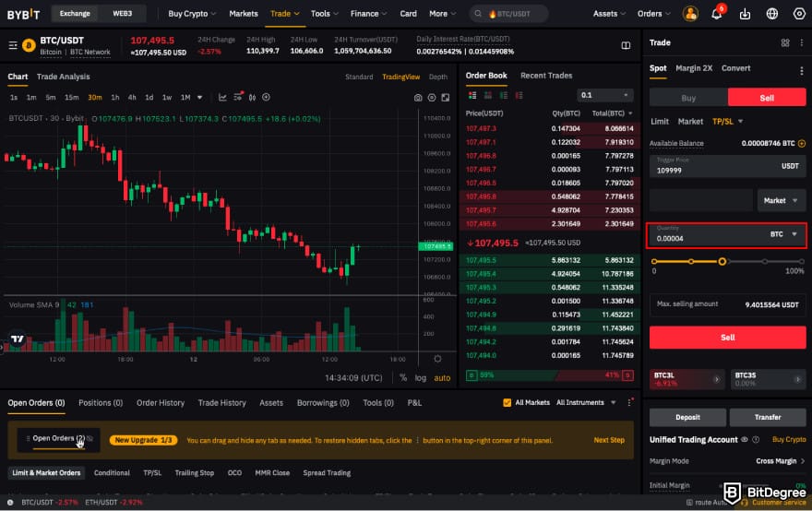
Task: Show only buy orders in the order book
Action: click(504, 95)
